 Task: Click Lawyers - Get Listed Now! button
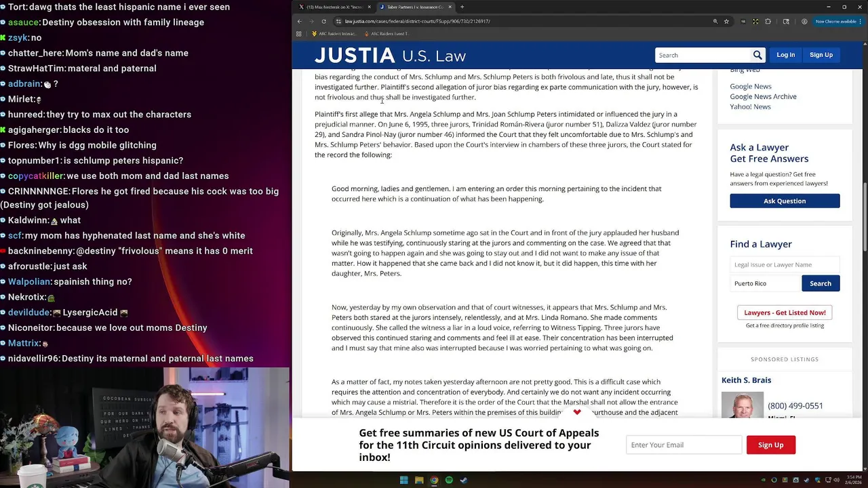point(785,312)
